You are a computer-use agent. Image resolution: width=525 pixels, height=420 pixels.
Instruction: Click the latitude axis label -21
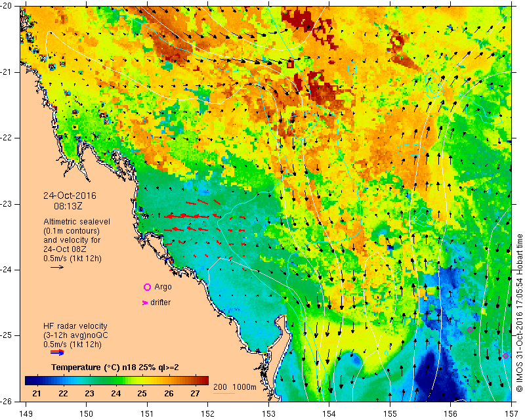tap(7, 72)
